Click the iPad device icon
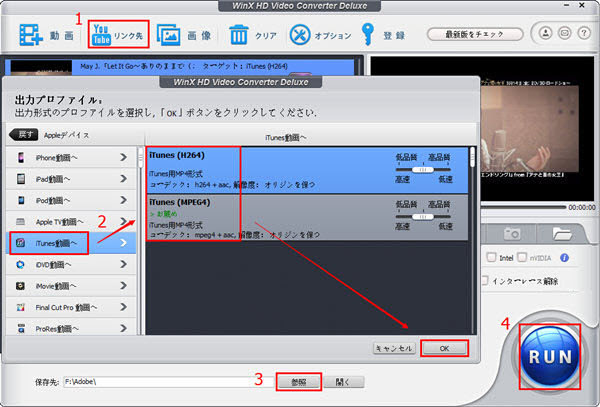The height and width of the screenshot is (407, 600). (x=21, y=179)
